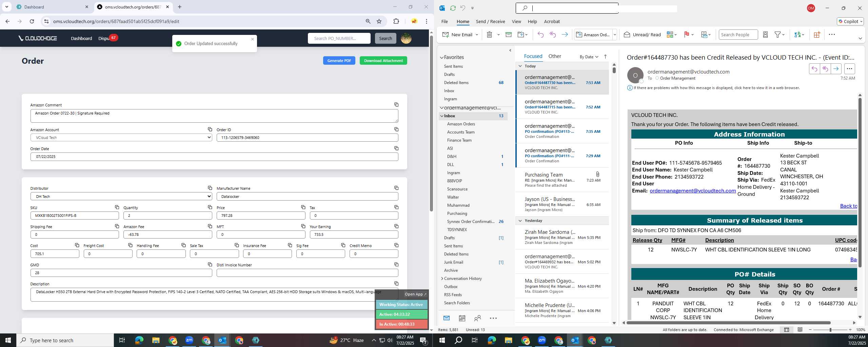Image resolution: width=868 pixels, height=347 pixels.
Task: Select the Amazon Orders folder
Action: [461, 124]
